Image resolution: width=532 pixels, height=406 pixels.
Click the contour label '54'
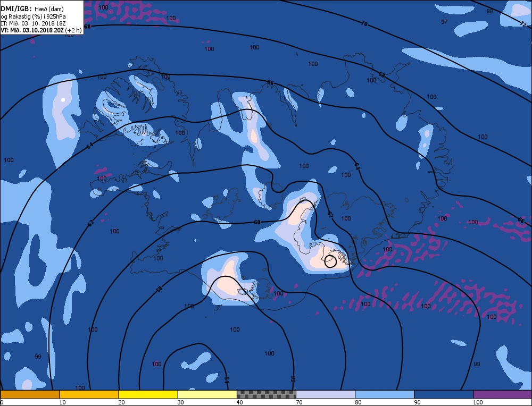pos(226,380)
